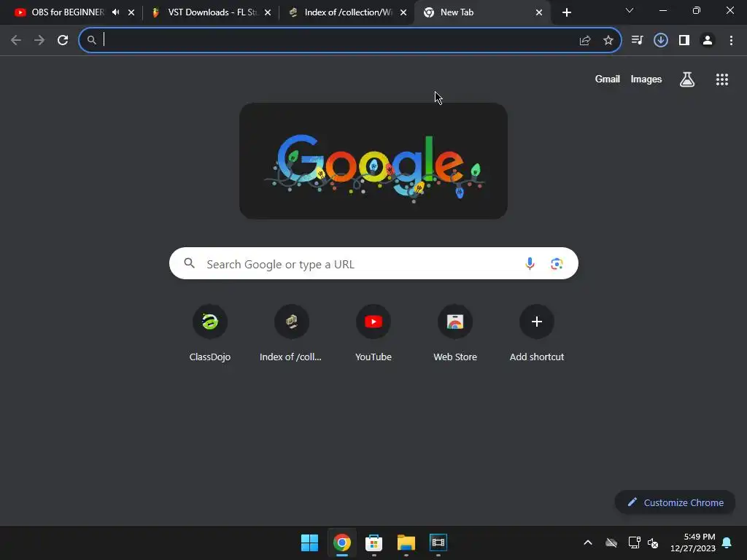Open the Index of /coll... shortcut

[291, 332]
